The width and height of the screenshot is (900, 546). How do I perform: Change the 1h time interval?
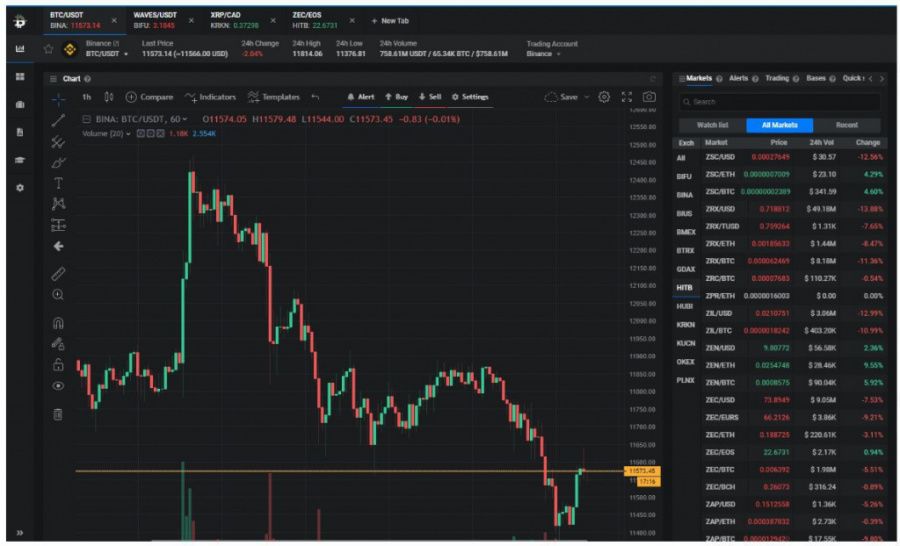(87, 97)
